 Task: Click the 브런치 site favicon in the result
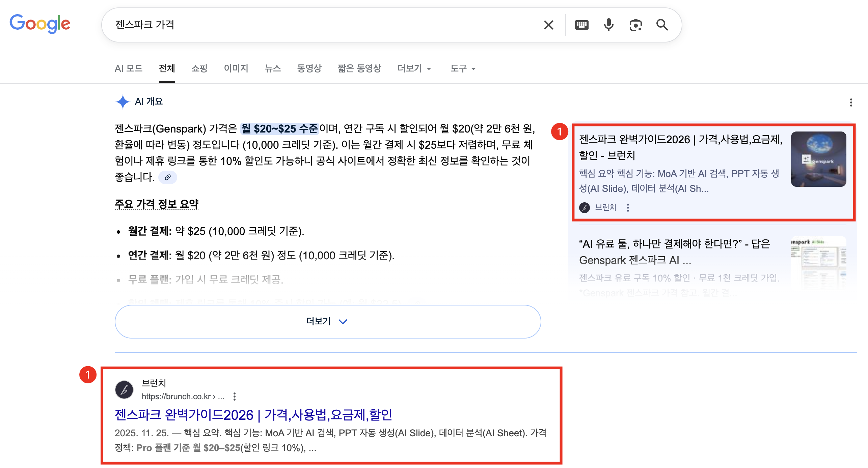(x=124, y=389)
